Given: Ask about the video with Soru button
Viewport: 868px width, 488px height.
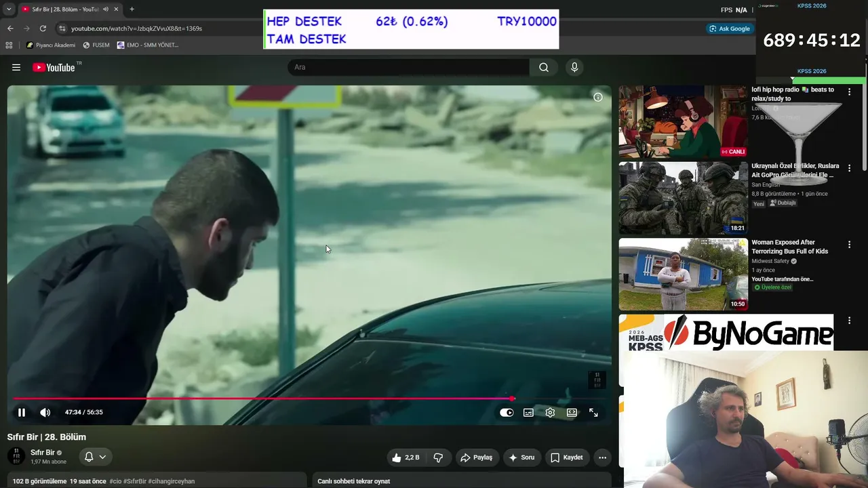Looking at the screenshot, I should [521, 457].
